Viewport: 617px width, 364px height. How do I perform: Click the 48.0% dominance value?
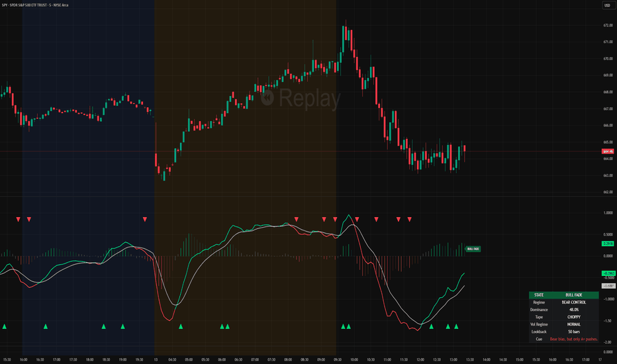point(574,310)
